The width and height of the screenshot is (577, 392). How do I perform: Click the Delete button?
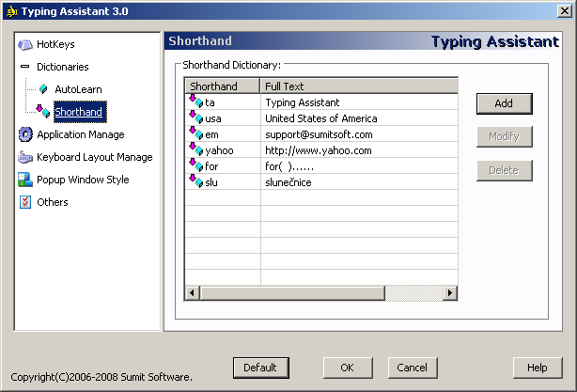(504, 170)
